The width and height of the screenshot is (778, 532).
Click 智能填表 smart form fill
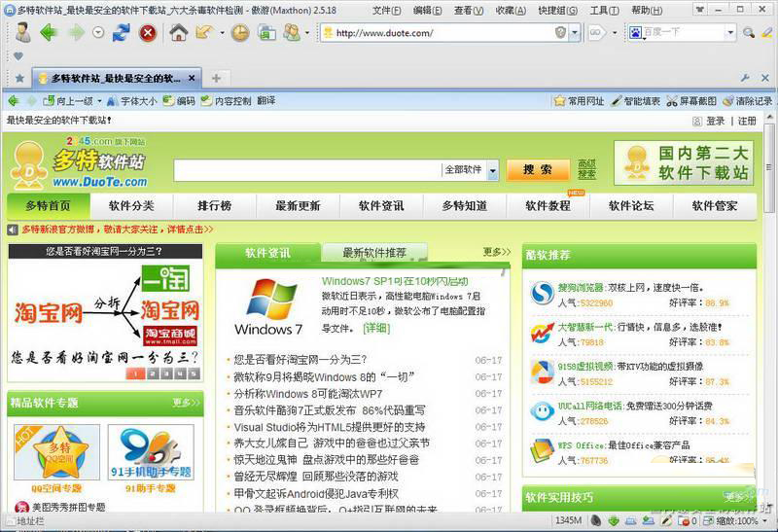click(635, 101)
